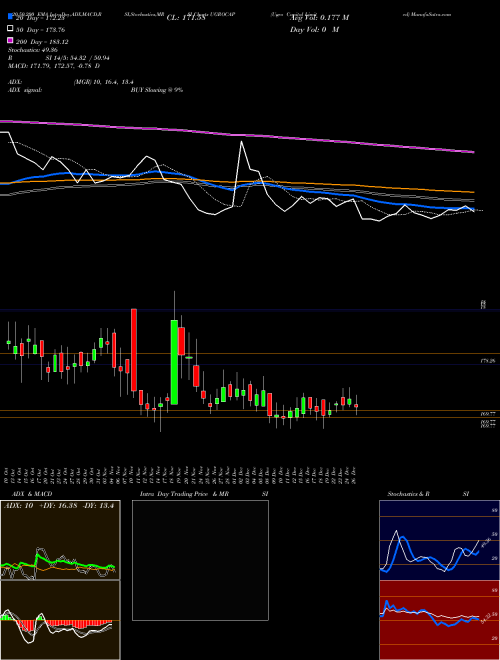The width and height of the screenshot is (500, 660).
Task: Click the 'Day Vol: 0 M' label
Action: (314, 30)
